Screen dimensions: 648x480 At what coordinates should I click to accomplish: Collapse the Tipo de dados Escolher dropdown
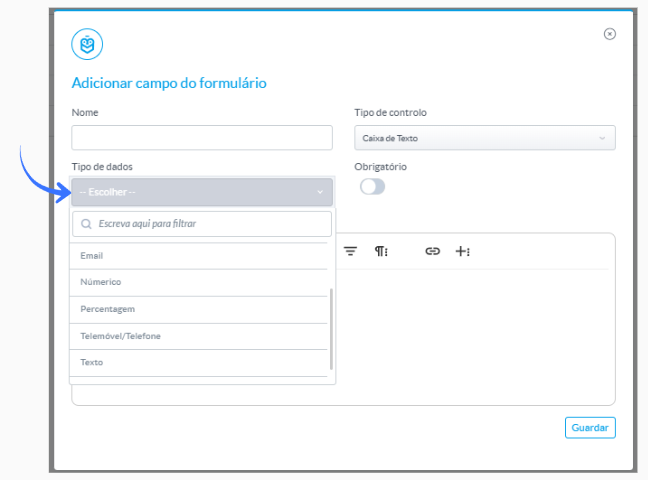202,192
